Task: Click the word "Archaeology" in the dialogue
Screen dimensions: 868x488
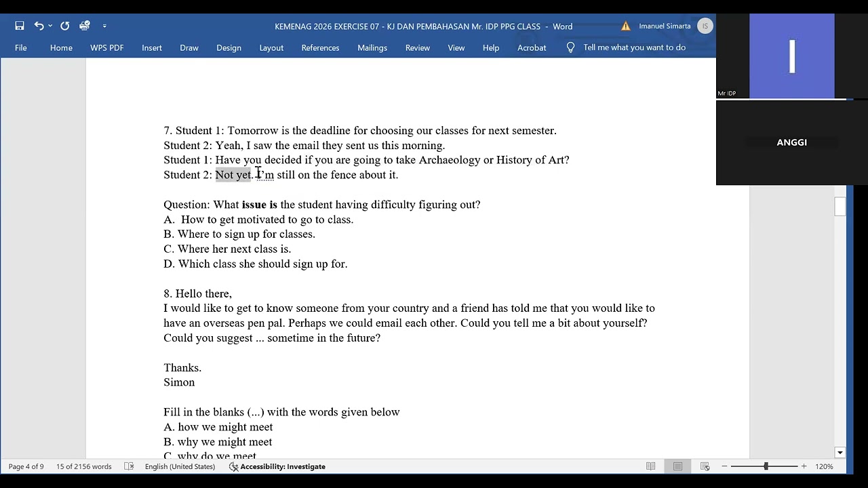Action: (x=450, y=160)
